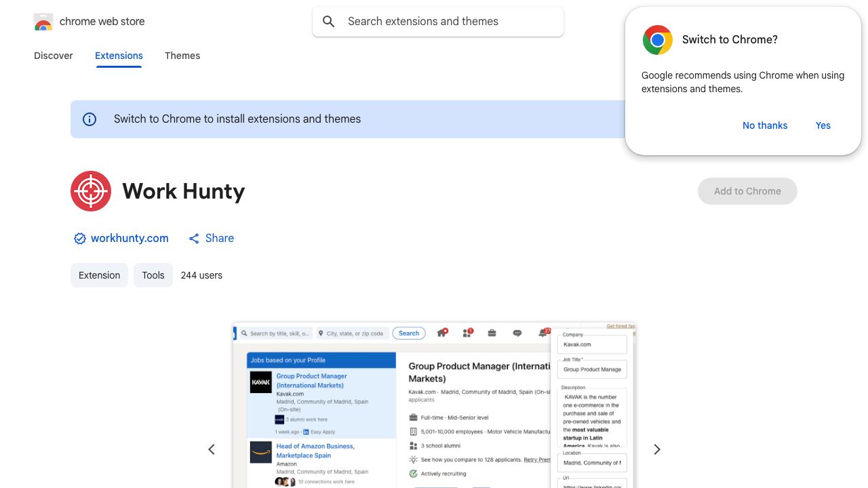Click the Chrome logo in the popup
Viewport: 868px width, 488px height.
[658, 40]
